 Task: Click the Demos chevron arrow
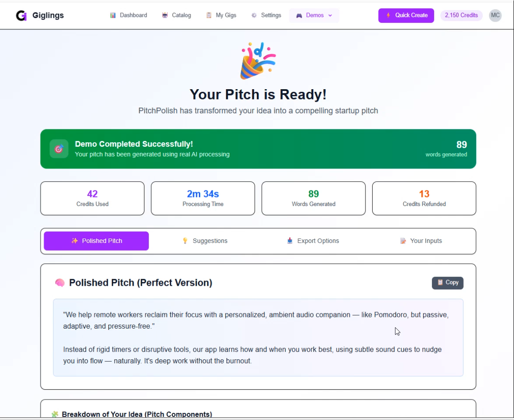(330, 15)
